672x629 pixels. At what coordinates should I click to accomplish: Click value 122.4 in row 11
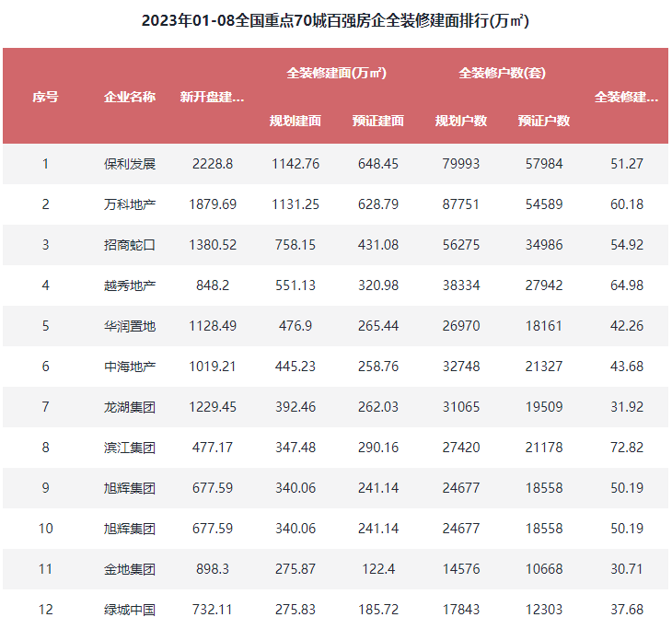point(378,569)
